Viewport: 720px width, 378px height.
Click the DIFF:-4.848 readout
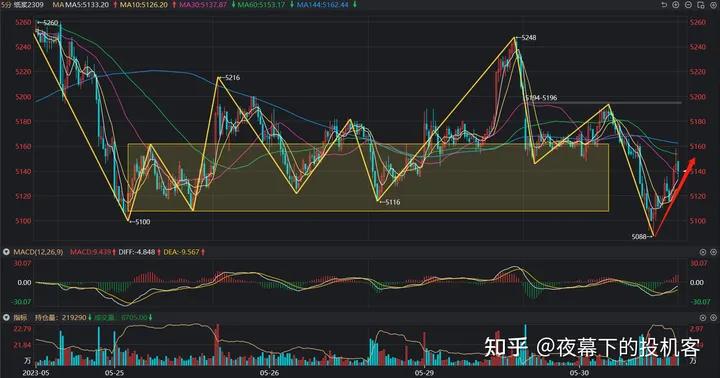(x=137, y=252)
